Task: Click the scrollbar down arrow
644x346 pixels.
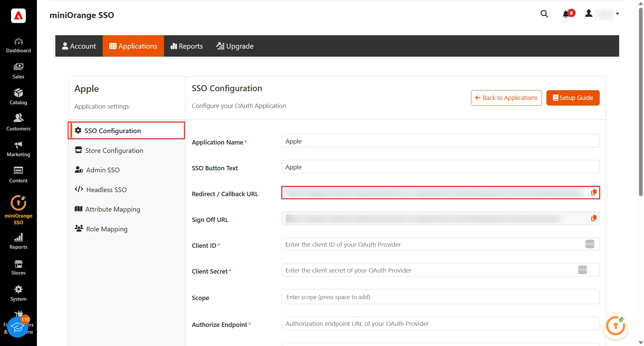Action: [x=641, y=343]
